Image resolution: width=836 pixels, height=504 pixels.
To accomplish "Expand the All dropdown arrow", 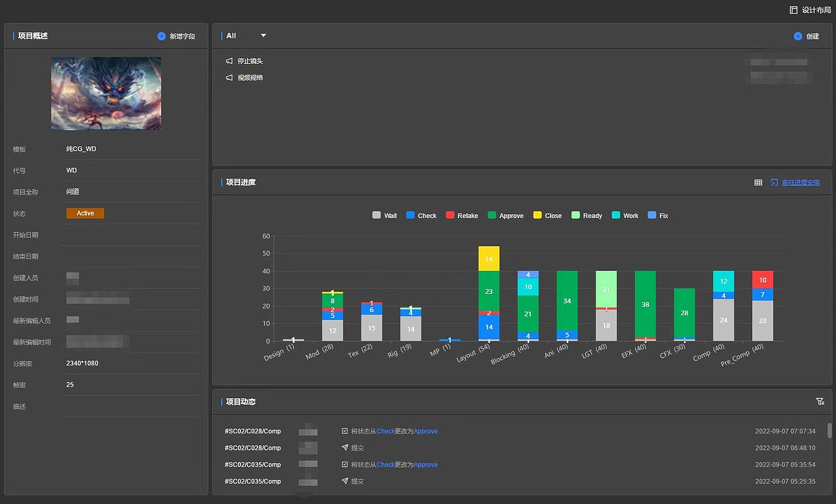I will 264,36.
